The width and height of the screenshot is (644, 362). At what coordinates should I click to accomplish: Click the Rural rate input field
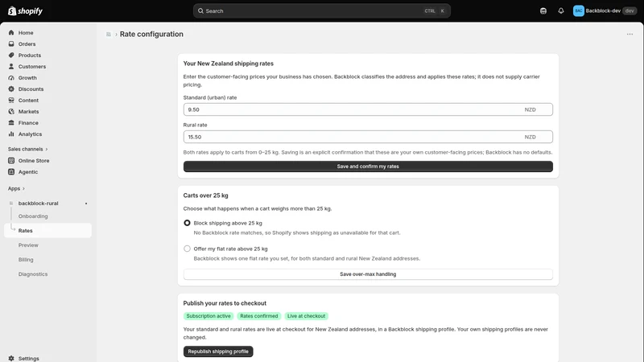point(368,137)
